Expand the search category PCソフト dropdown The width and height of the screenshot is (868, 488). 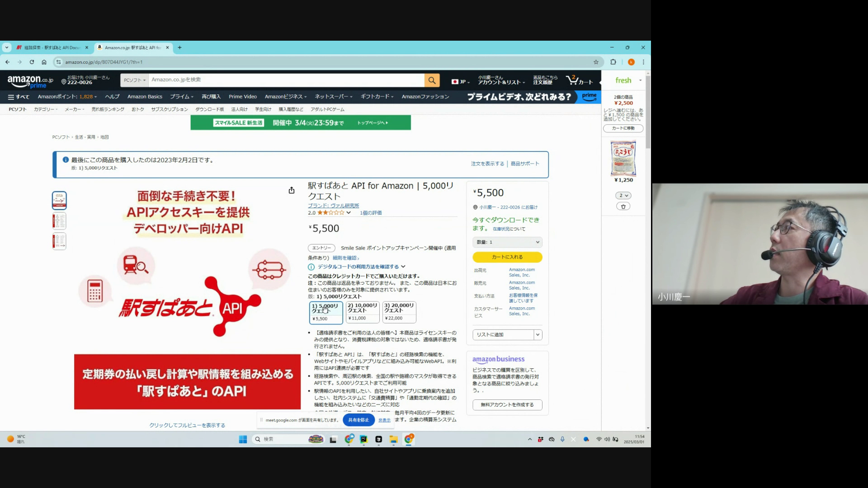[x=134, y=80]
